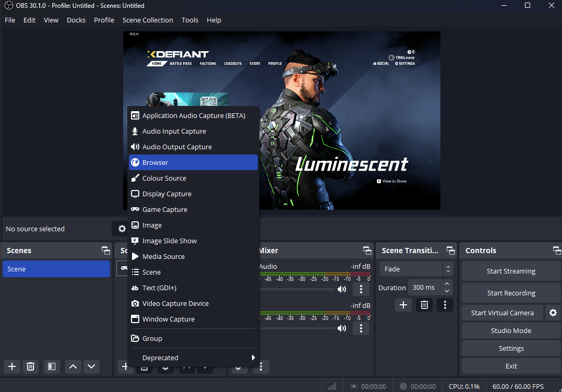Add a source with plus button
562x392 pixels.
tap(123, 366)
